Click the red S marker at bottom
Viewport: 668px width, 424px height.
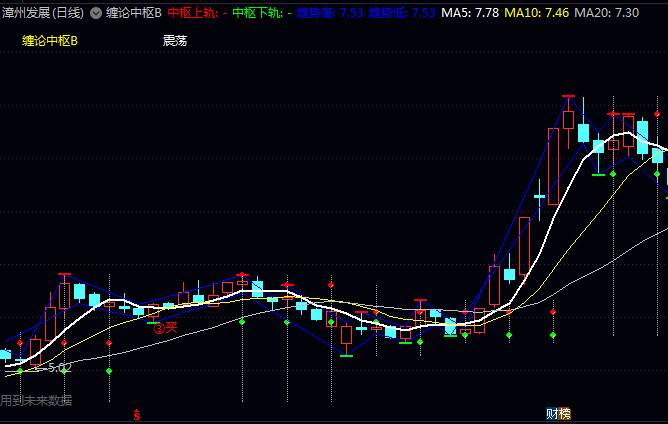(137, 415)
